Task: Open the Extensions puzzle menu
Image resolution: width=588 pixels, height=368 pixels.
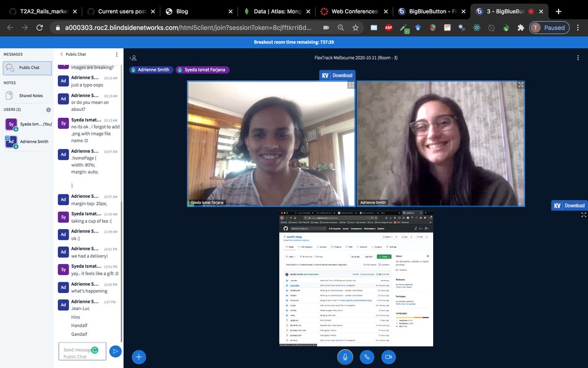Action: click(520, 28)
